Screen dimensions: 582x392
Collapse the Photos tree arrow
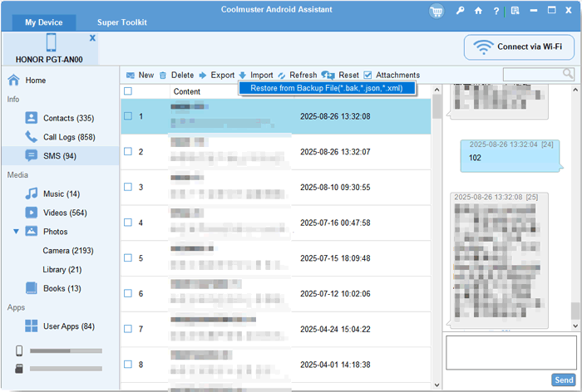pyautogui.click(x=16, y=232)
